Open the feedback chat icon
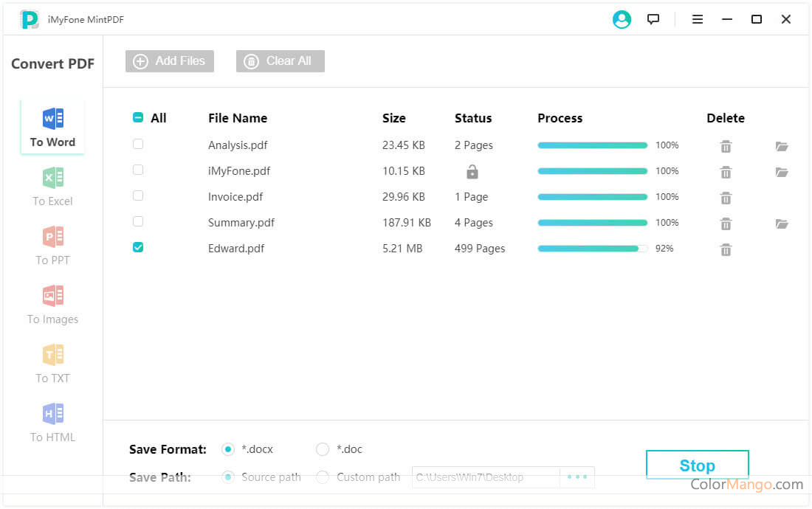 (x=653, y=20)
